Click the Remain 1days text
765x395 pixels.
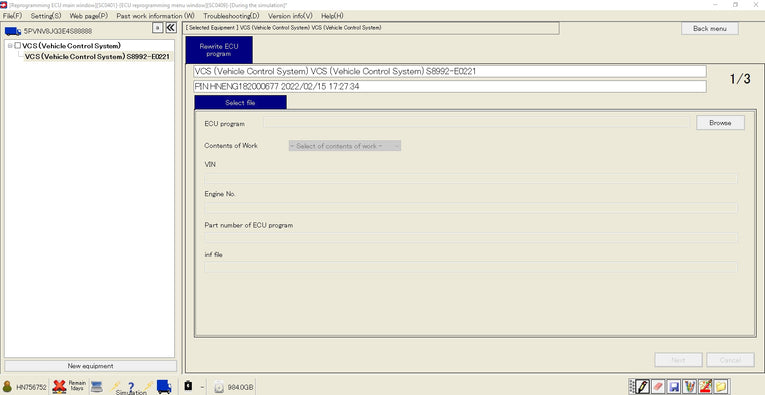77,386
